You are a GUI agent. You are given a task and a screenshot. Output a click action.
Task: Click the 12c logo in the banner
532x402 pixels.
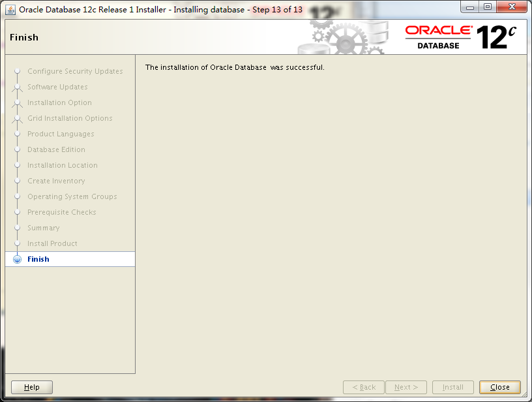click(495, 36)
